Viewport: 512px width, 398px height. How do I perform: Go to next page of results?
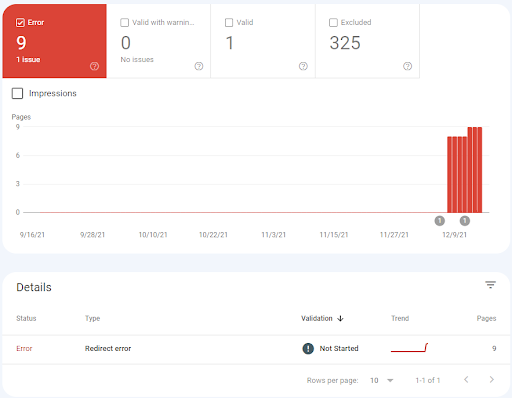(492, 380)
